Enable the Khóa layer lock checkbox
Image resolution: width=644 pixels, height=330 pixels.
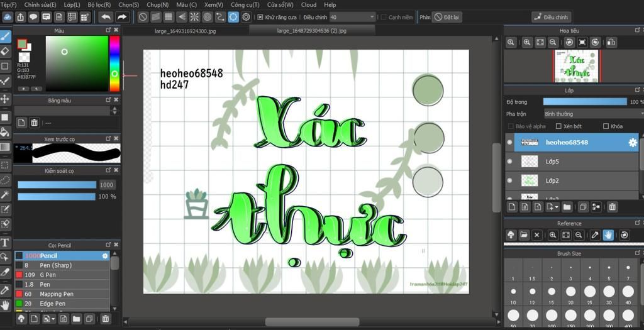(606, 126)
